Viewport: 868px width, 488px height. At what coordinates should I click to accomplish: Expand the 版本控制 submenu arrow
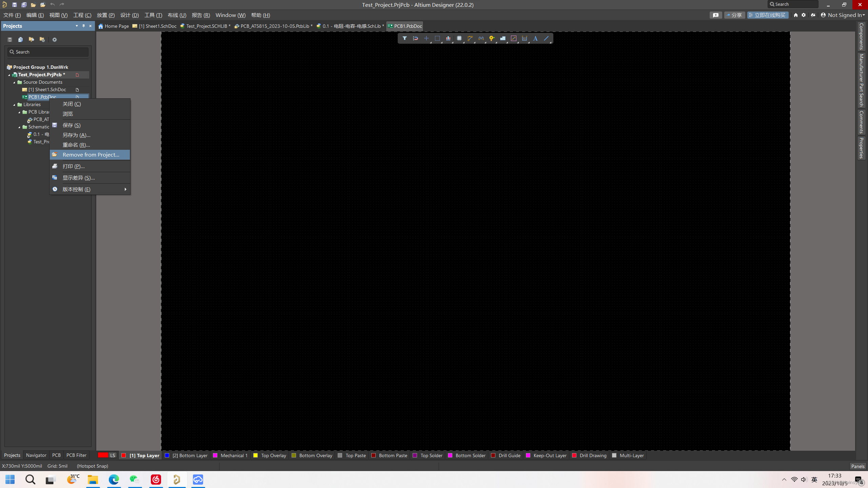(125, 189)
